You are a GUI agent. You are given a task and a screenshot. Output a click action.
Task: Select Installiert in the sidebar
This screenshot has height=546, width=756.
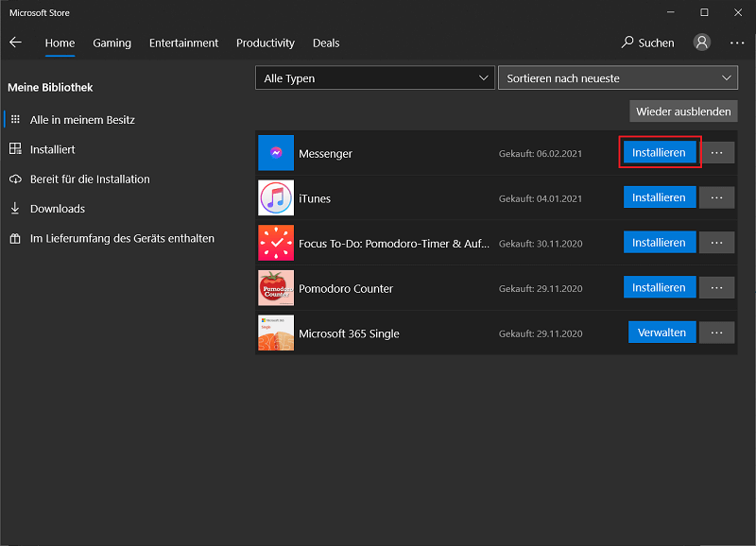click(x=53, y=149)
